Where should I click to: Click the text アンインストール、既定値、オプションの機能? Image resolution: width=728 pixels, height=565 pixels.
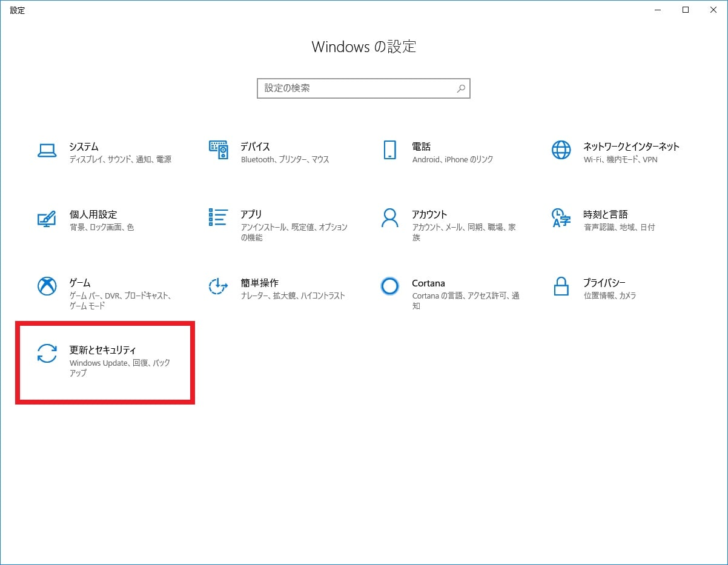tap(294, 233)
